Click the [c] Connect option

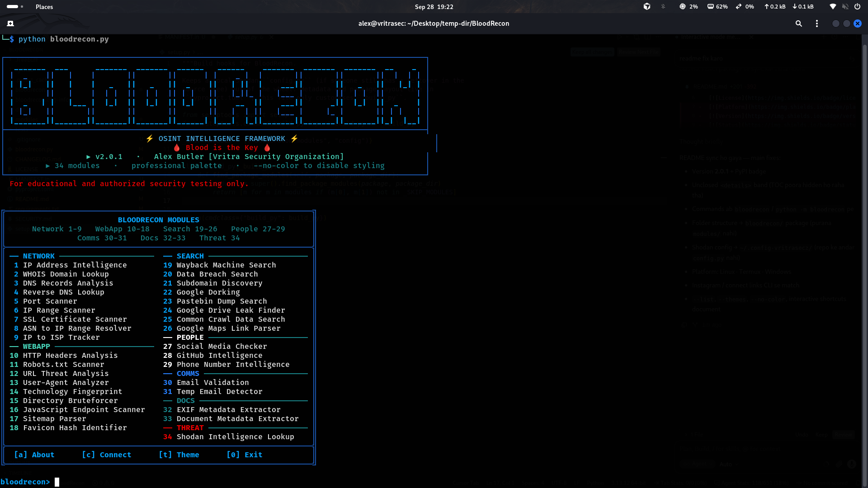pos(107,455)
